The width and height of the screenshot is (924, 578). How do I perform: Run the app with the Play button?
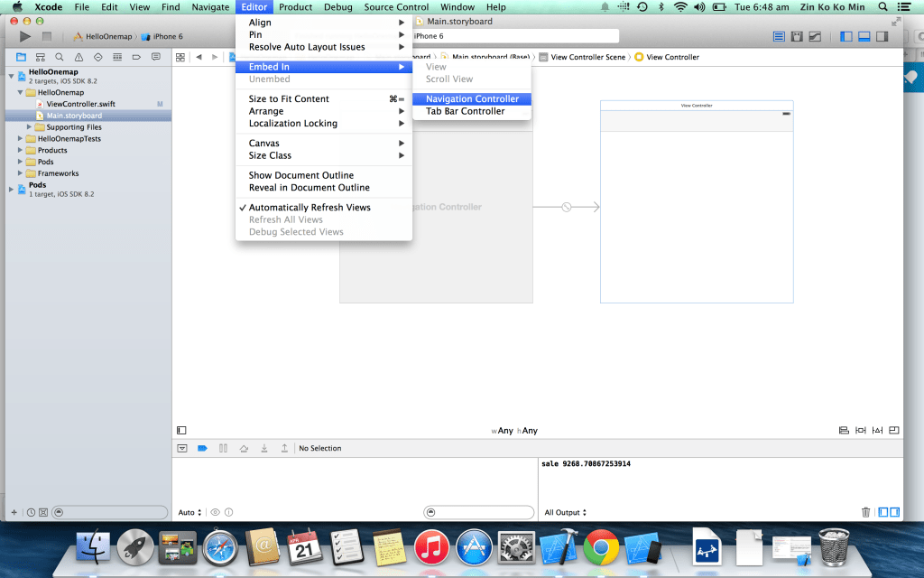[x=24, y=36]
